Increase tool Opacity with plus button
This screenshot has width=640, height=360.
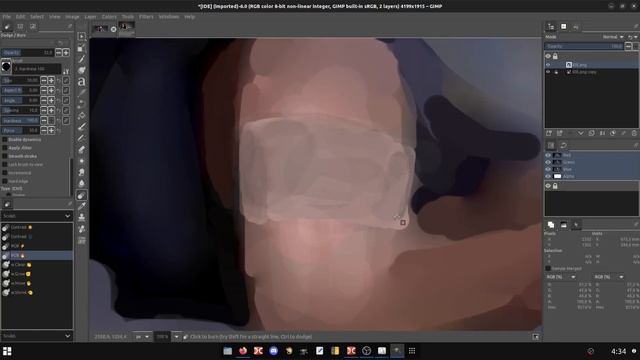(x=66, y=53)
